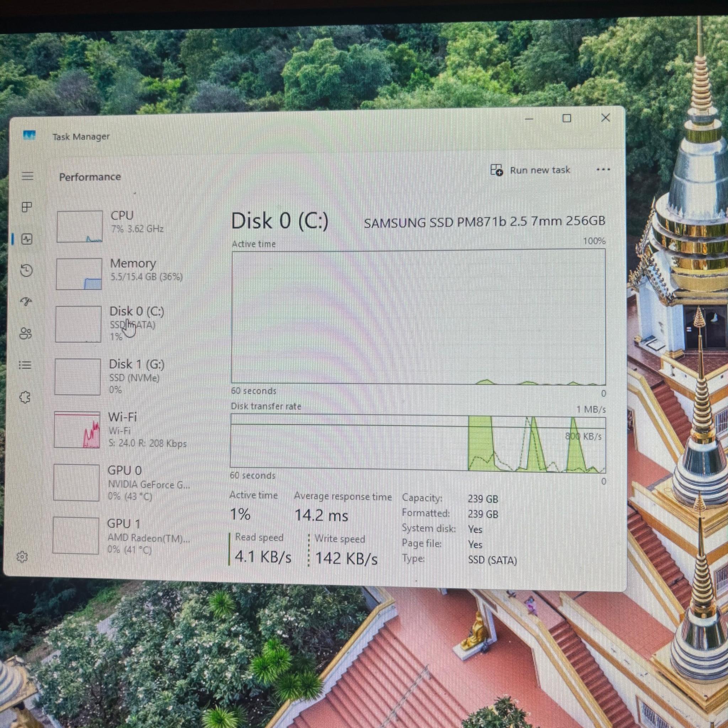Click the Disk transfer rate graph
The width and height of the screenshot is (728, 728).
pyautogui.click(x=418, y=444)
